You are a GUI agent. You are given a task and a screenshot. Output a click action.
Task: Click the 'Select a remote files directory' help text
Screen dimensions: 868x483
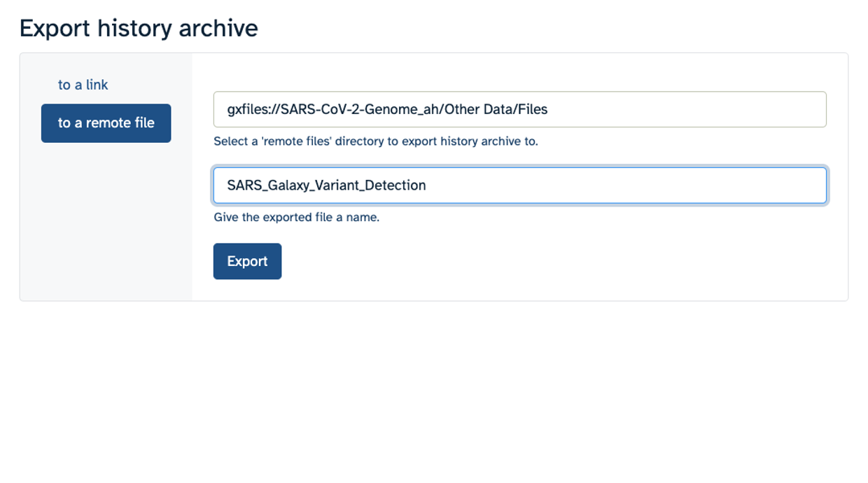tap(376, 141)
